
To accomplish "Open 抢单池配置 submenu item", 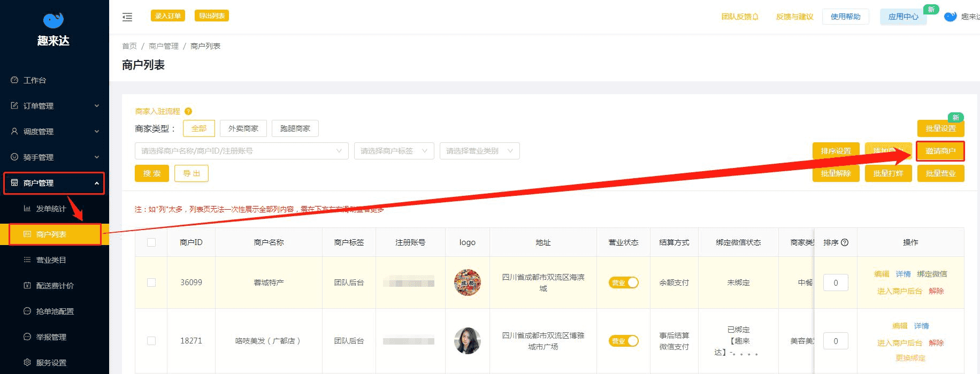I will (55, 311).
